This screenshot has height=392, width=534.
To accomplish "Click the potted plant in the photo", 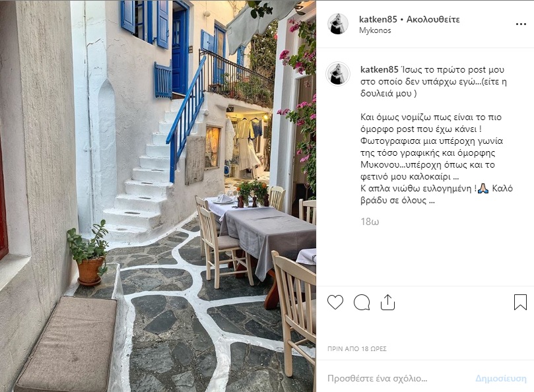I will pos(88,253).
